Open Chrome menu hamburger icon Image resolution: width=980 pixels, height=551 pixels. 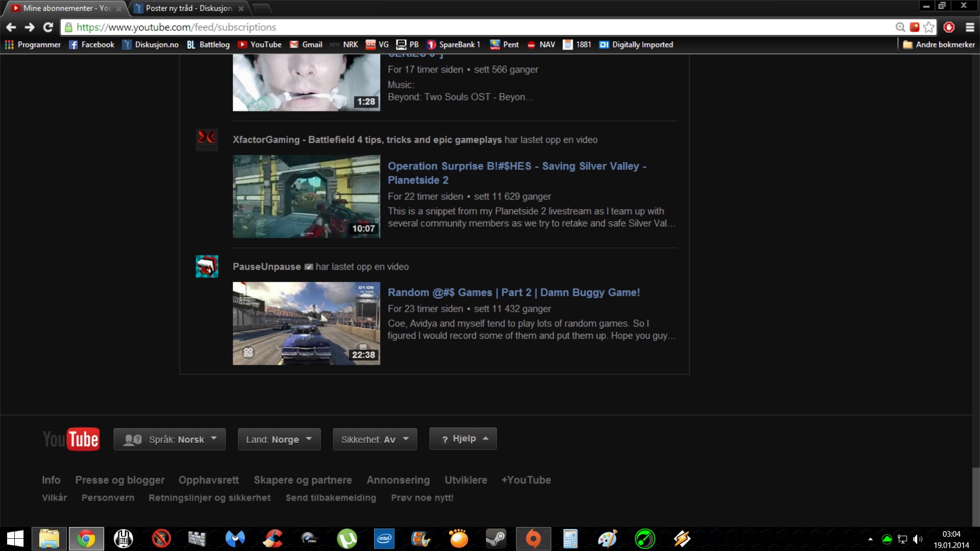[970, 27]
